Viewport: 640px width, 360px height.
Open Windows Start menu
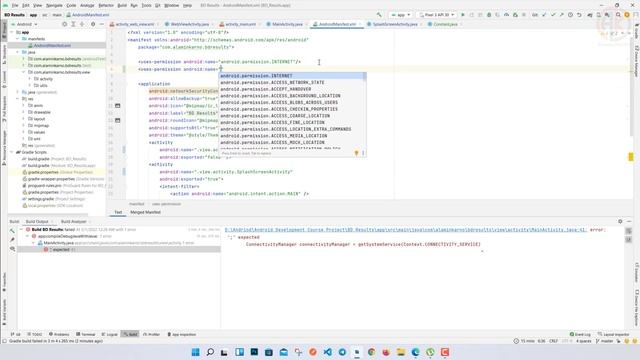click(x=196, y=352)
